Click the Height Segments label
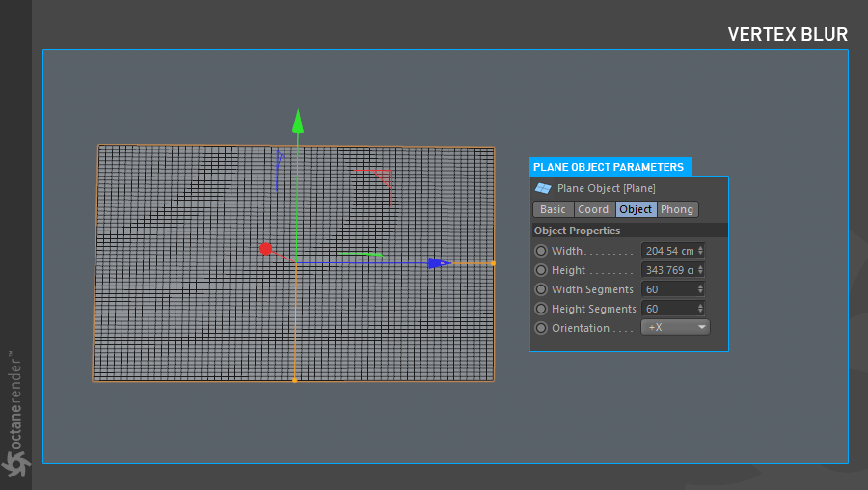 (x=594, y=309)
